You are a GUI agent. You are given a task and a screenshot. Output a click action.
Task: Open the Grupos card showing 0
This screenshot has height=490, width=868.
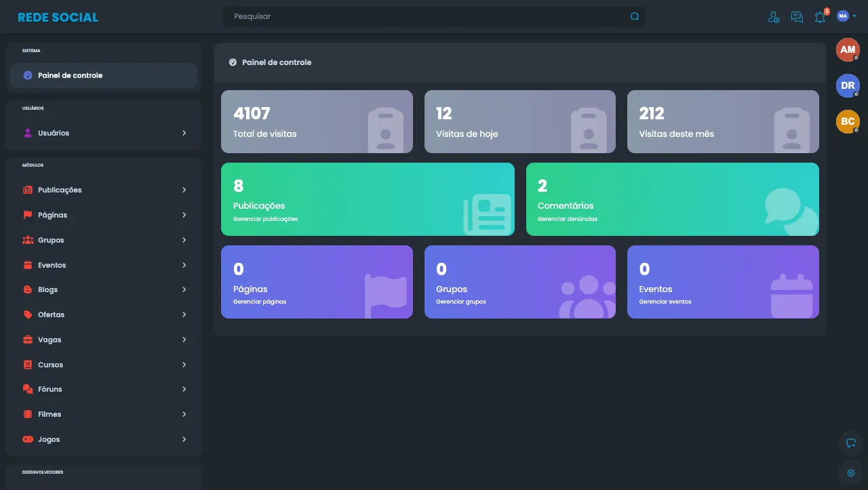click(x=520, y=282)
